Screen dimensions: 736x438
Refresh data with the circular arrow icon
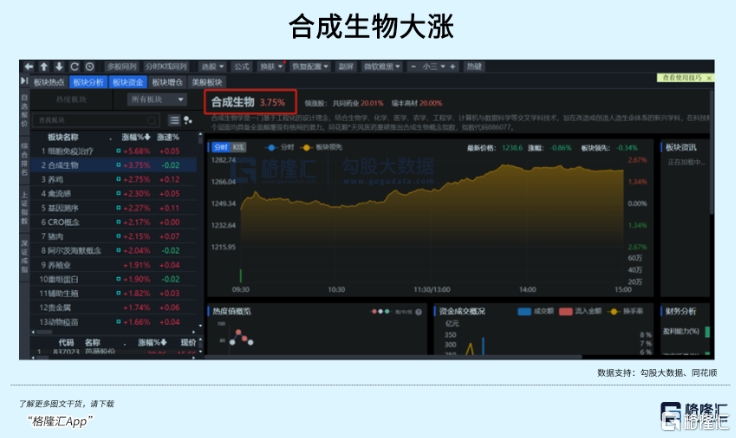point(74,67)
